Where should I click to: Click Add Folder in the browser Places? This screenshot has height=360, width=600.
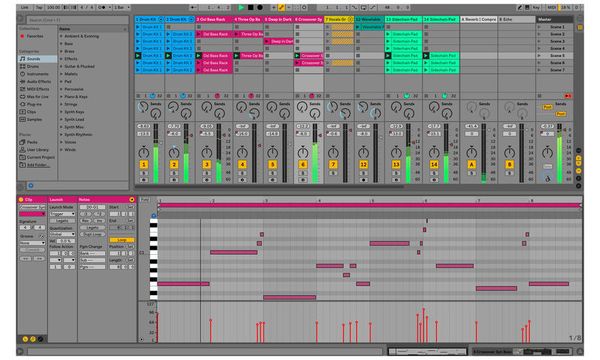tap(38, 165)
